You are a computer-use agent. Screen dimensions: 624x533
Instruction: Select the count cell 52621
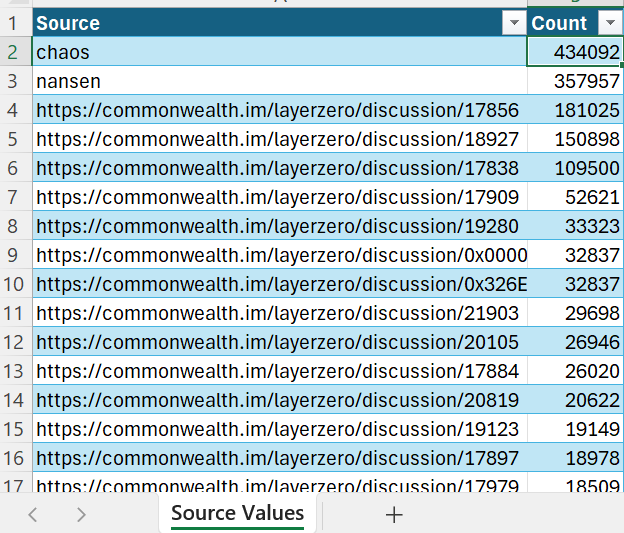575,197
